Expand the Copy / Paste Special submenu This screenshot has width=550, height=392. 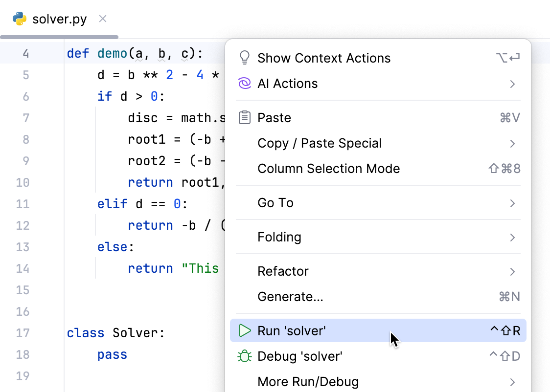point(512,143)
